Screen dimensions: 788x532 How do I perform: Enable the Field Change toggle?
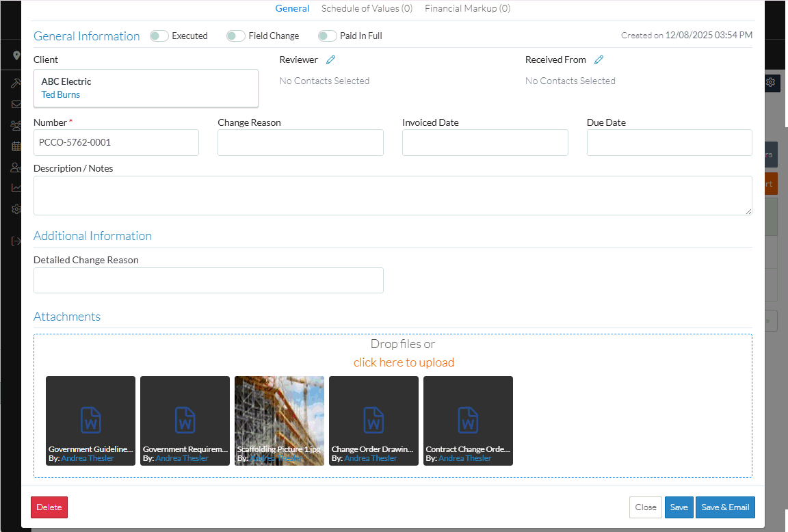click(x=236, y=36)
